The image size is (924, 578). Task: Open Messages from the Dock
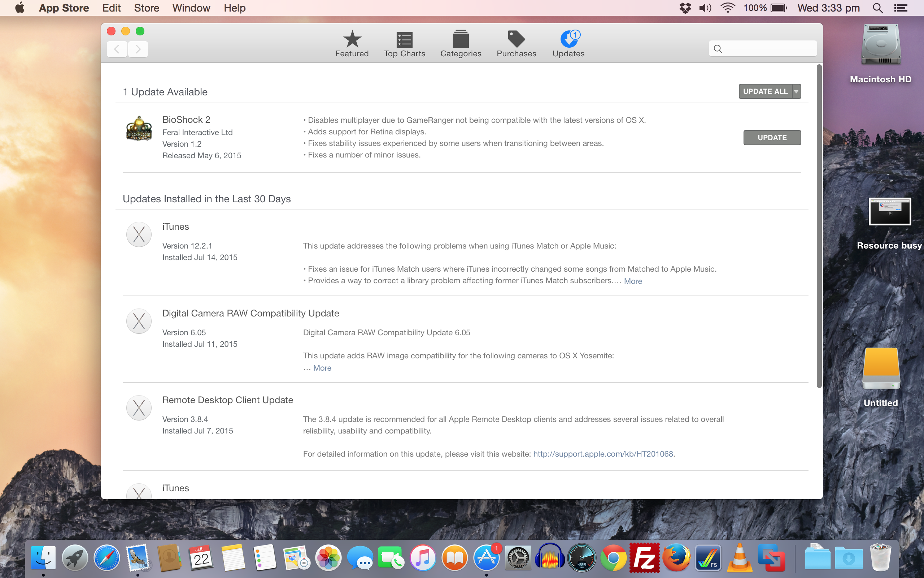[360, 557]
